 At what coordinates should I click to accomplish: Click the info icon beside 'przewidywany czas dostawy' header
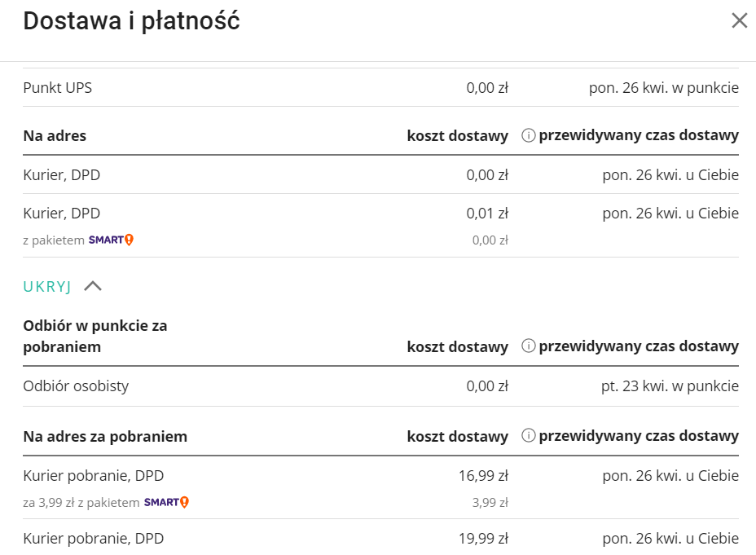(x=530, y=134)
